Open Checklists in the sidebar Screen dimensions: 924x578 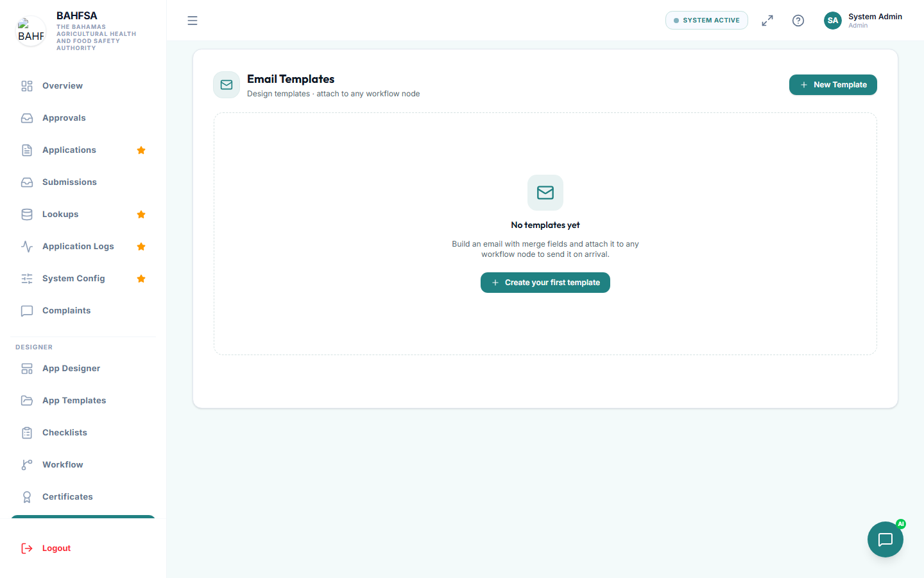83,433
